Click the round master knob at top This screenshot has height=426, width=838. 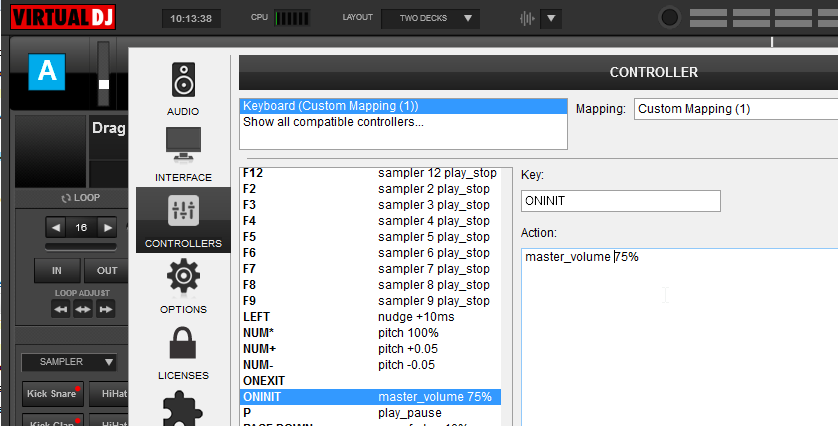670,18
